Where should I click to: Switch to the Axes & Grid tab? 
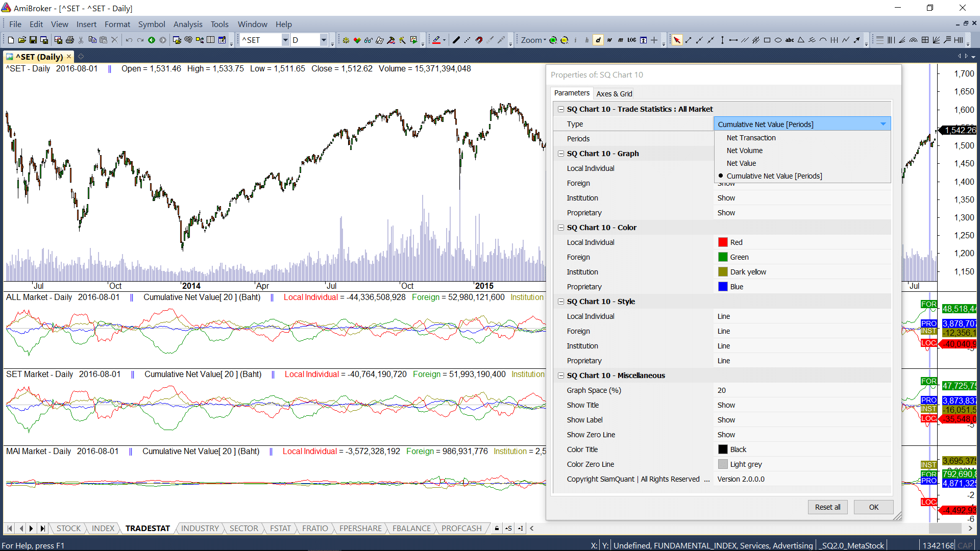614,93
